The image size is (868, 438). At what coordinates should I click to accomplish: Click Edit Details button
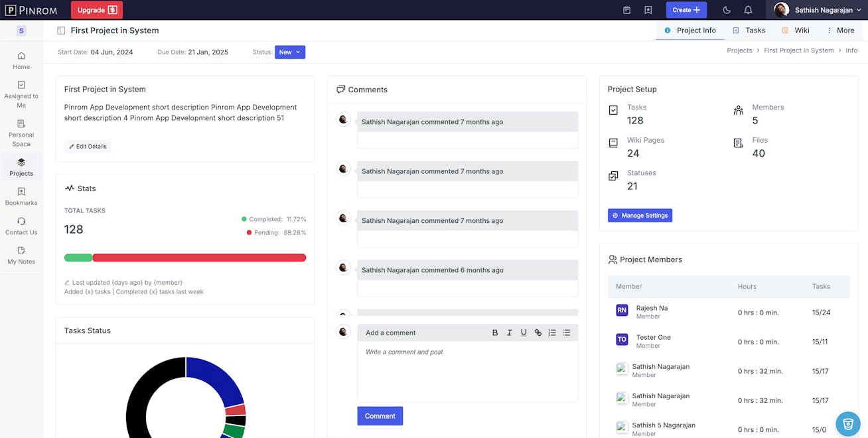(88, 146)
